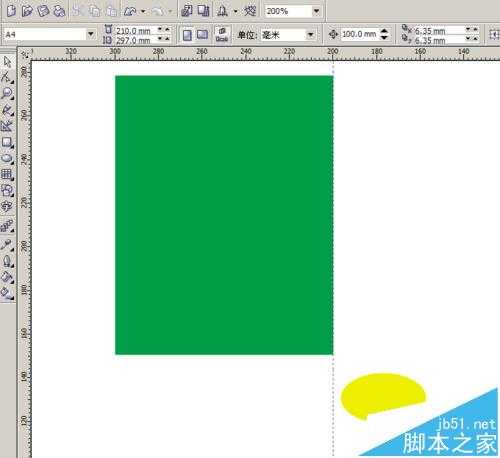Select the Shape edit tool
This screenshot has height=458, width=500.
pyautogui.click(x=7, y=78)
